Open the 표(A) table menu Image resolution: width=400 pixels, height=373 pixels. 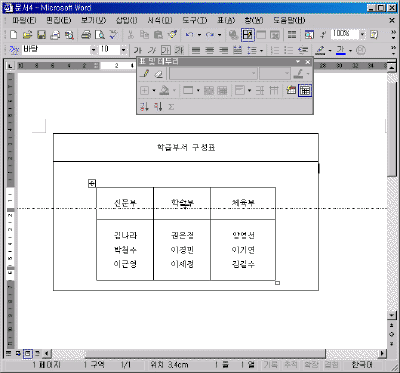pos(226,21)
